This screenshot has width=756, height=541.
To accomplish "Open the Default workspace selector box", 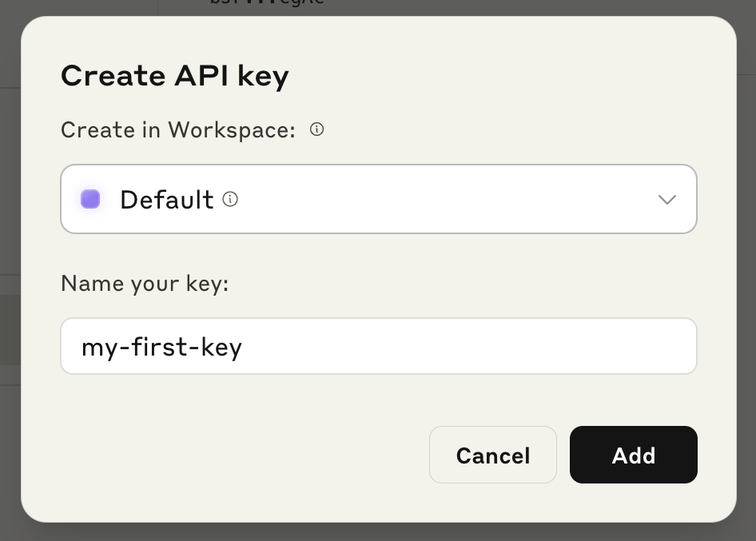I will point(378,199).
